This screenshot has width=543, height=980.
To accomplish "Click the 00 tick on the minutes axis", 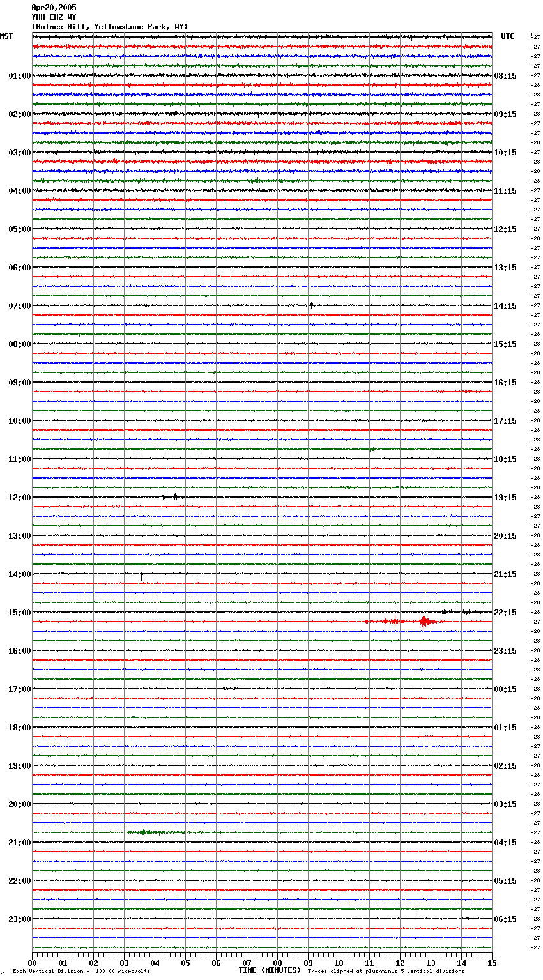I will (33, 963).
